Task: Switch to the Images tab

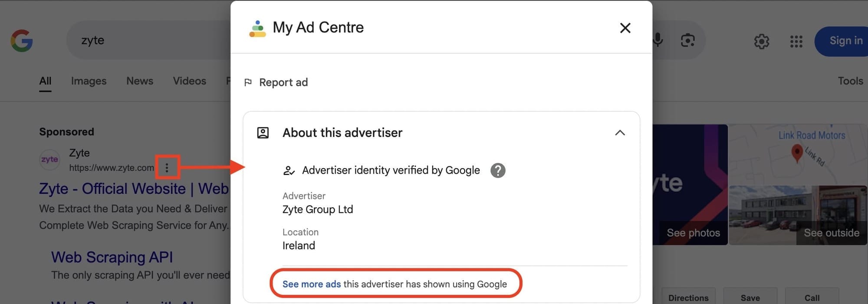Action: point(89,81)
